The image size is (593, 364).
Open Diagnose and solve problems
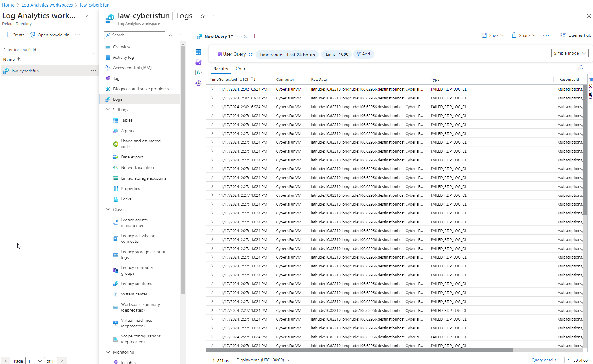141,89
